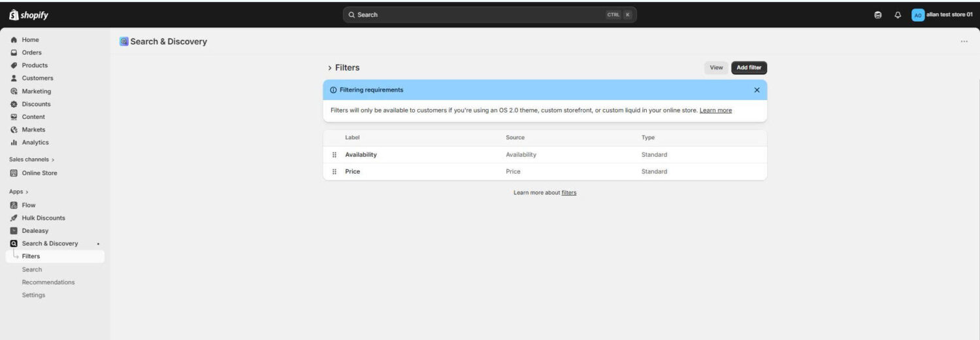Open the notifications bell

point(898,15)
